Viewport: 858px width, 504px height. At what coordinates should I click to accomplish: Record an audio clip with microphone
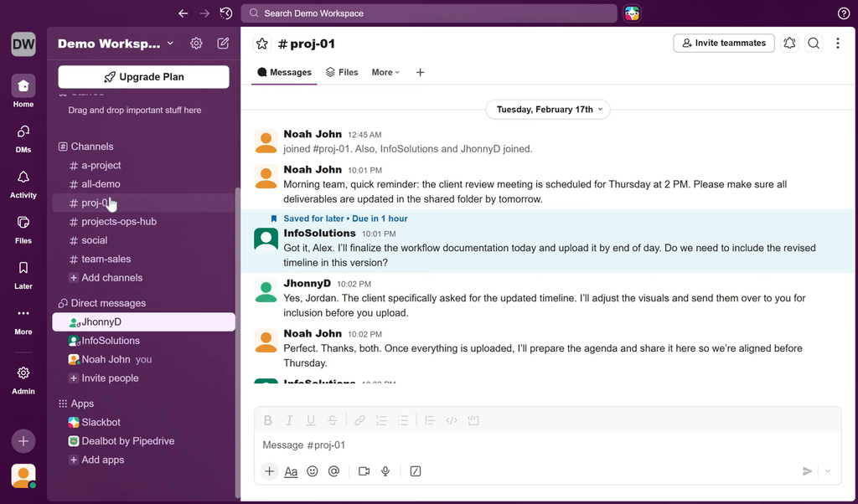coord(385,471)
